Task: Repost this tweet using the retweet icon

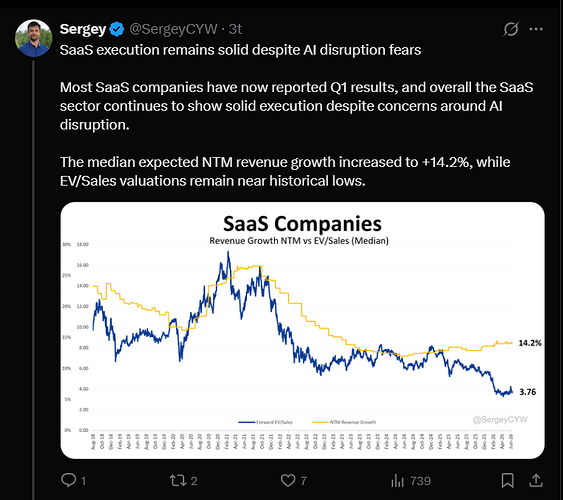Action: click(178, 481)
